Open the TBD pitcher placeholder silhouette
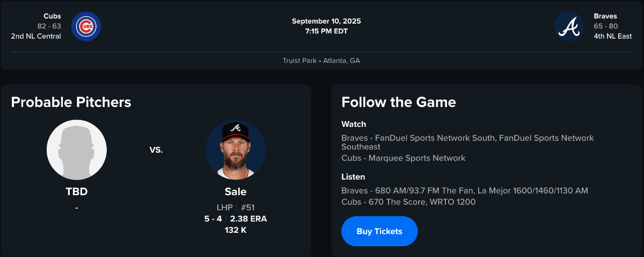This screenshot has height=257, width=644. pyautogui.click(x=77, y=149)
